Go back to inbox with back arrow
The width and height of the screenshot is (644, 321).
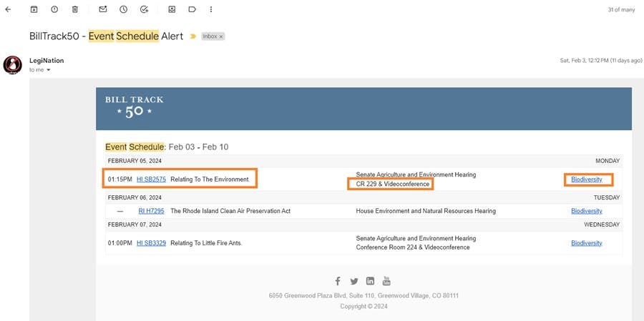click(x=8, y=9)
